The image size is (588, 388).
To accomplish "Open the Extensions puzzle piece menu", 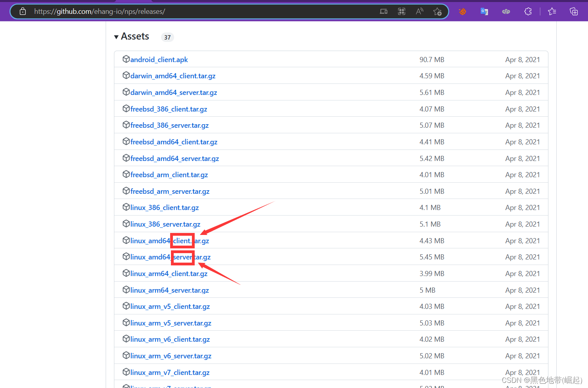I will pyautogui.click(x=528, y=11).
